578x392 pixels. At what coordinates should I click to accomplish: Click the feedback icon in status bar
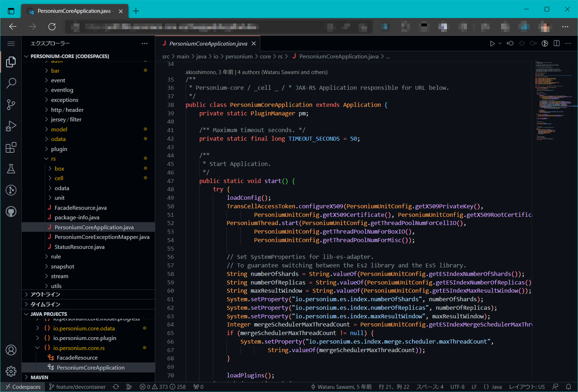(556, 387)
